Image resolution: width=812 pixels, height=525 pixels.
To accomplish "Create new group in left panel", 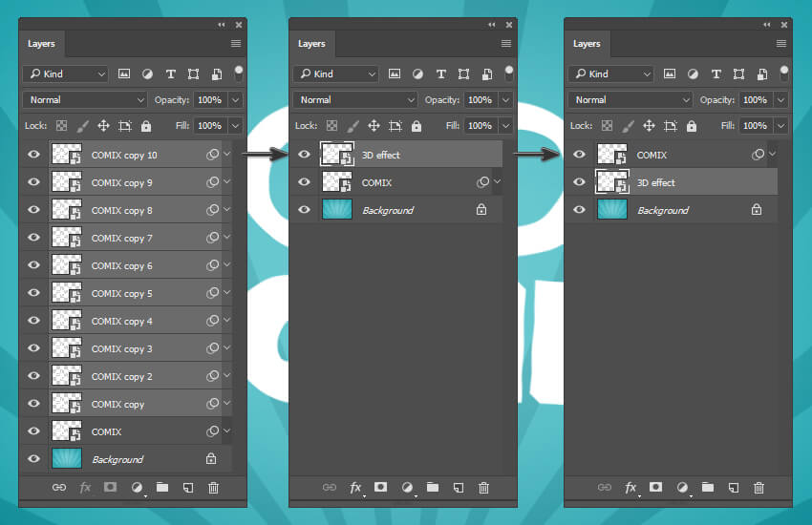I will (x=162, y=487).
